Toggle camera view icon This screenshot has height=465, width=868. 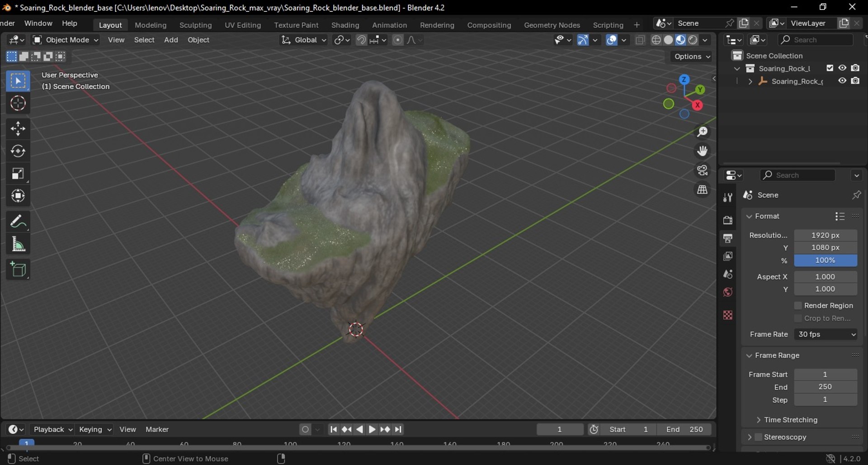[702, 171]
